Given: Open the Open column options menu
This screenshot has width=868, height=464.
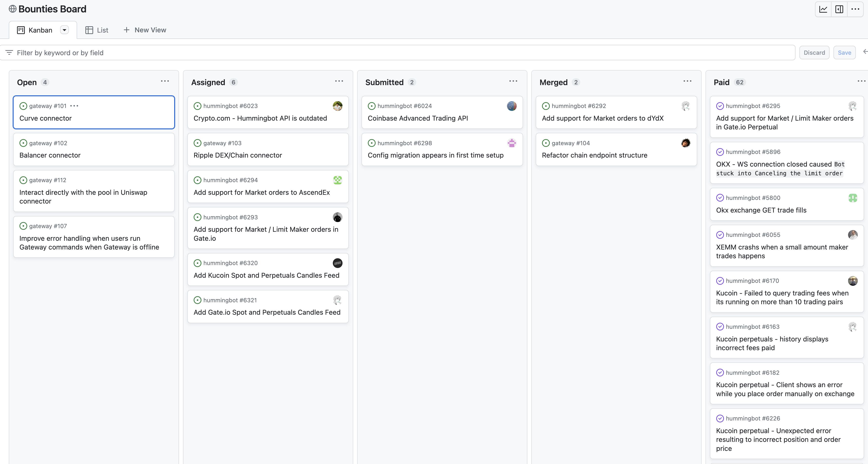Looking at the screenshot, I should click(x=165, y=81).
